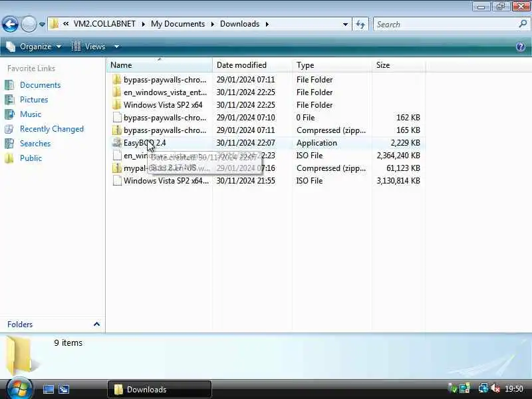Viewport: 532px width, 399px height.
Task: Select the en_win ISO file icon
Action: [x=117, y=156]
